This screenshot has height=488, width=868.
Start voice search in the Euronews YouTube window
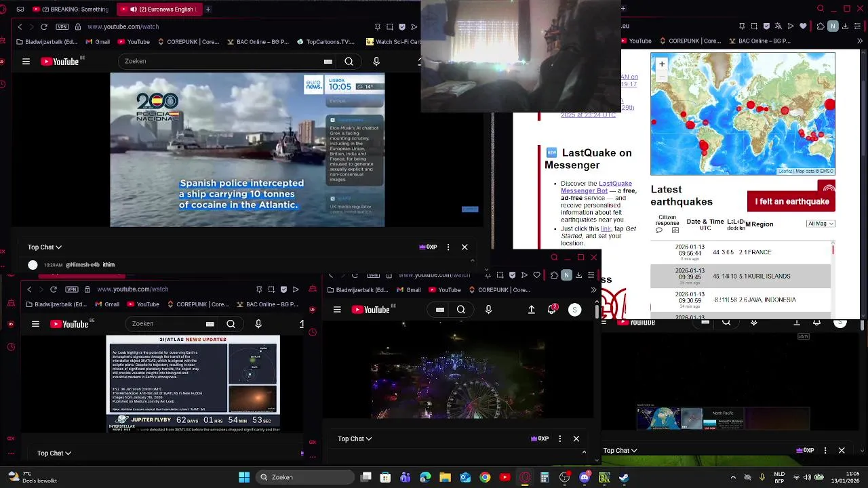[x=376, y=61]
